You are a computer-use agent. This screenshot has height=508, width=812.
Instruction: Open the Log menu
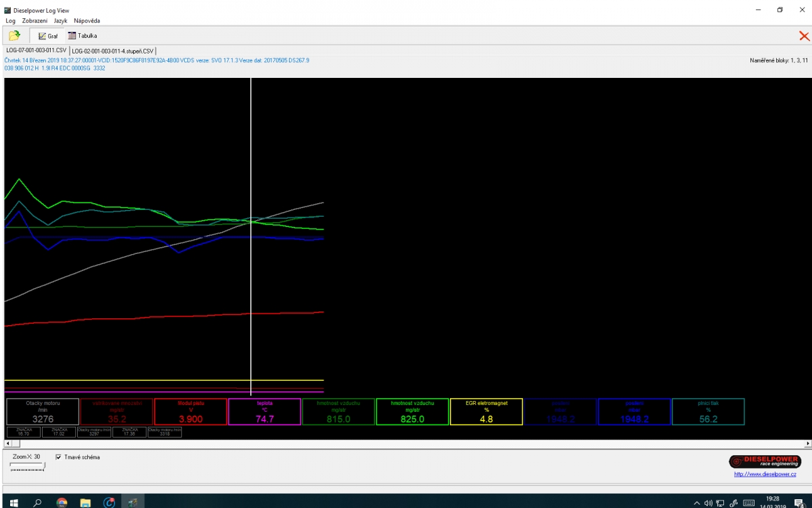[x=10, y=21]
